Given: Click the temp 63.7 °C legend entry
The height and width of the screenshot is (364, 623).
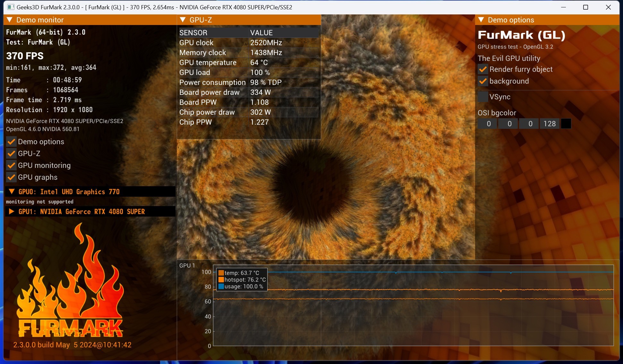Looking at the screenshot, I should [239, 273].
